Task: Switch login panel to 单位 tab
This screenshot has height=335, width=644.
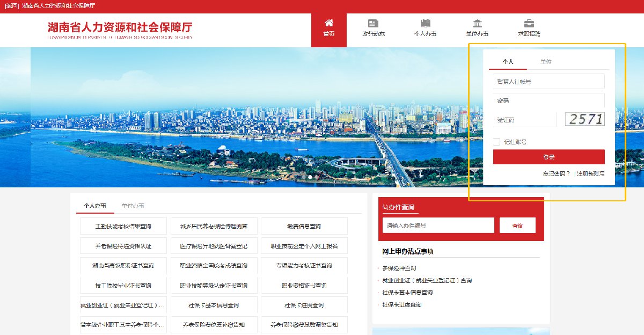Action: (x=545, y=62)
